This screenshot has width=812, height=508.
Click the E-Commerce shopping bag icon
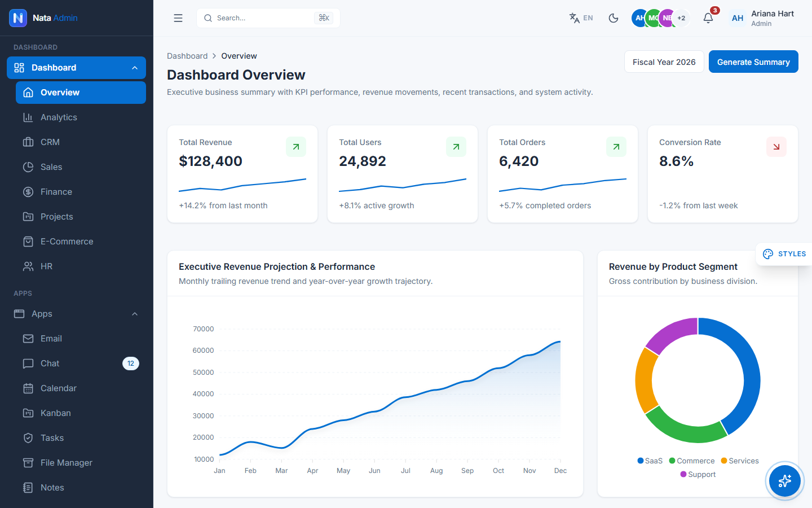[28, 242]
